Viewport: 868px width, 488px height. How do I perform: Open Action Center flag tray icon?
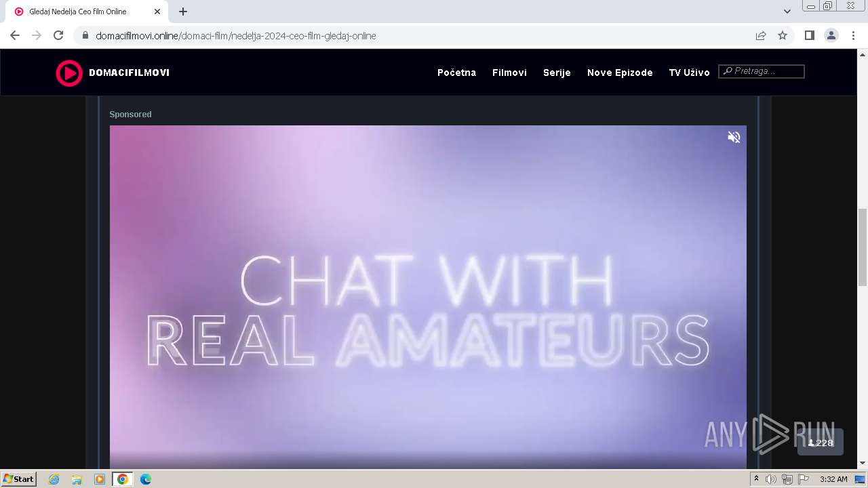tap(804, 479)
